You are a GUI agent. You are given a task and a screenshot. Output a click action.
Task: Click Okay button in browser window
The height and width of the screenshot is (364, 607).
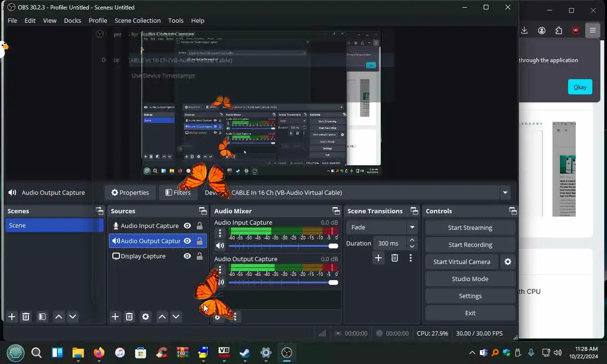click(x=580, y=87)
